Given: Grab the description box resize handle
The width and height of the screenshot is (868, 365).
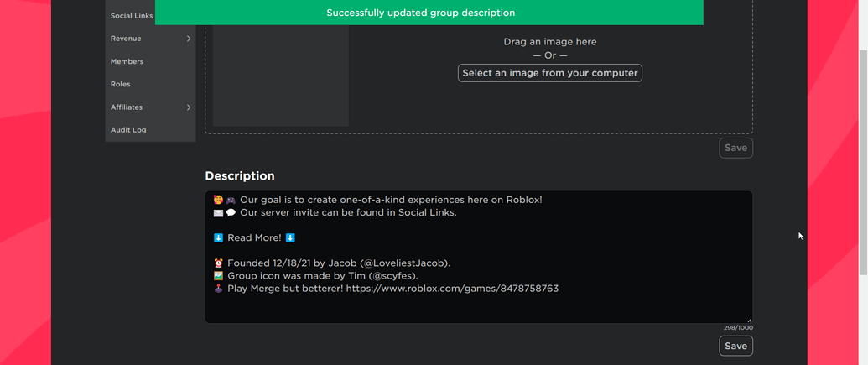Looking at the screenshot, I should (749, 320).
